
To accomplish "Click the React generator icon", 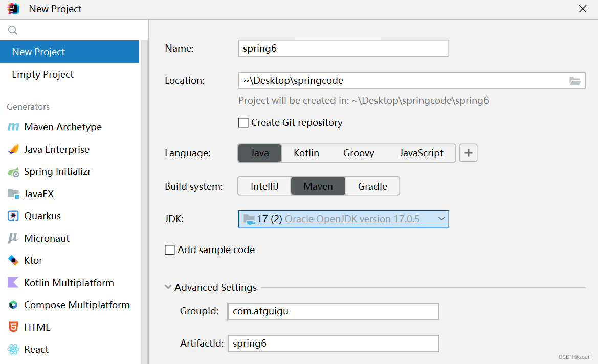I will click(13, 349).
